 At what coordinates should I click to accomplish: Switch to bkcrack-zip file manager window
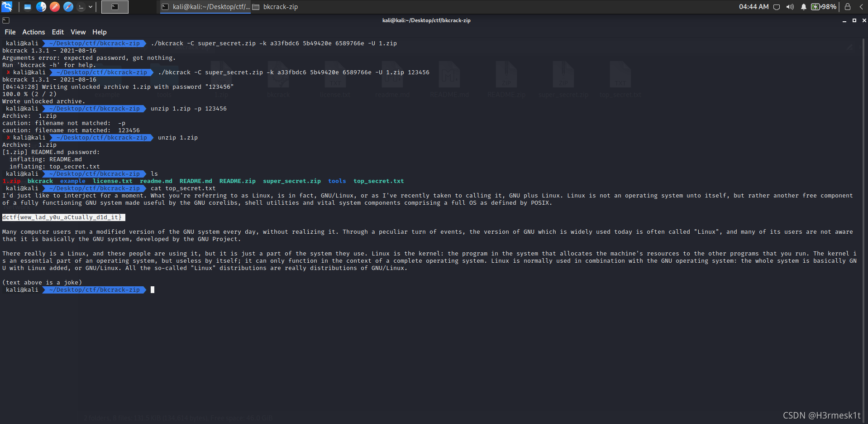(x=275, y=7)
